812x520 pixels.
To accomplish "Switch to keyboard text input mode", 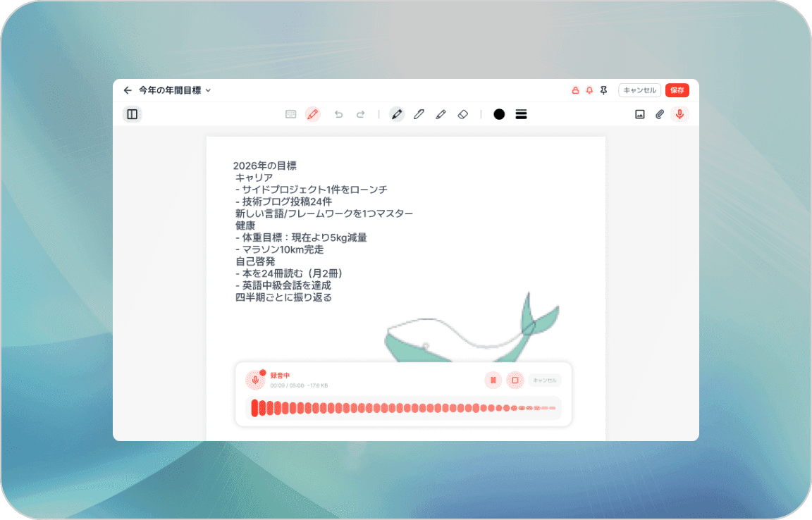I will 290,114.
